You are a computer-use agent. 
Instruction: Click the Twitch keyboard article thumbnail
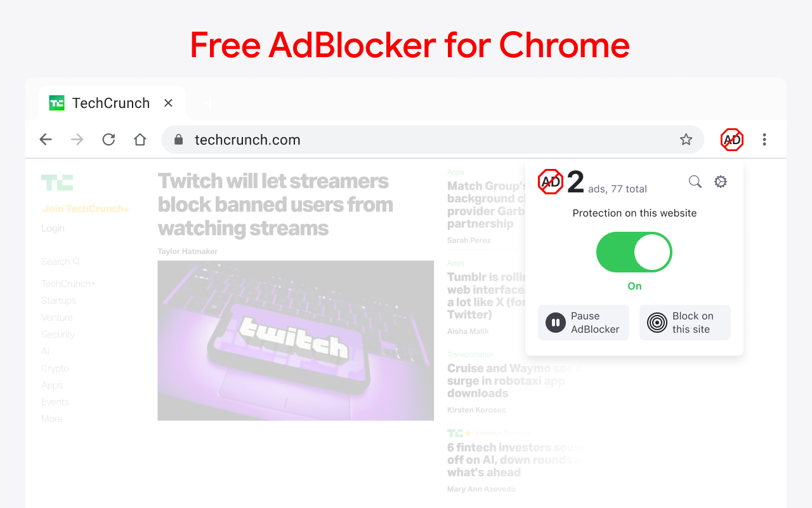click(296, 340)
